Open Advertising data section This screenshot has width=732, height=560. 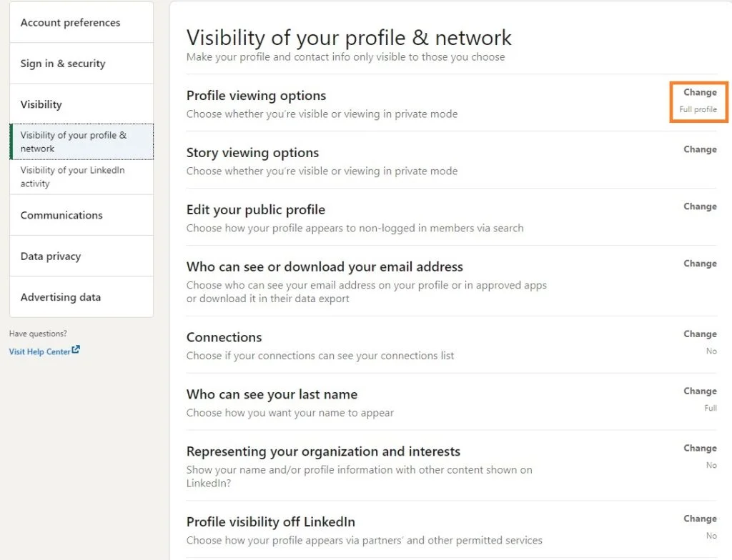pyautogui.click(x=61, y=297)
